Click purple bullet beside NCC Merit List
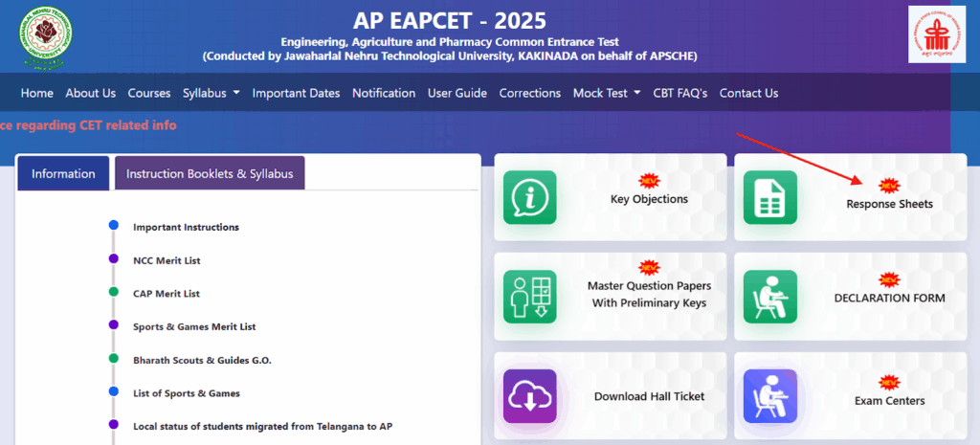The height and width of the screenshot is (445, 980). coord(113,258)
